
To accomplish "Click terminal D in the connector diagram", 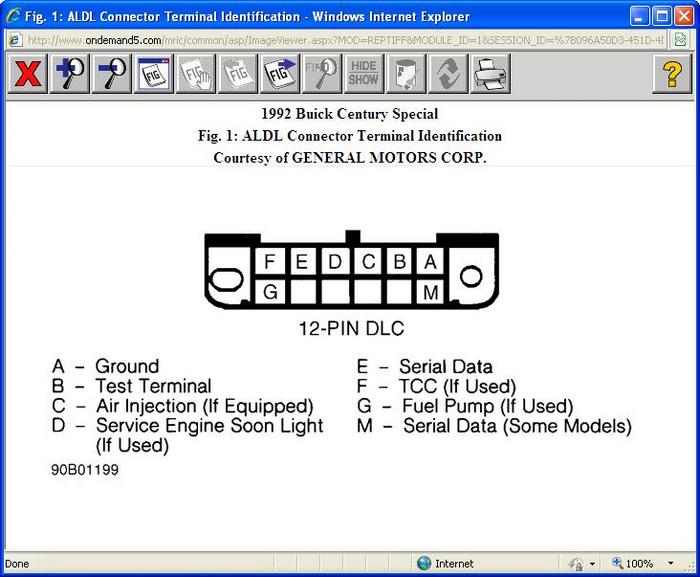I will coord(335,261).
